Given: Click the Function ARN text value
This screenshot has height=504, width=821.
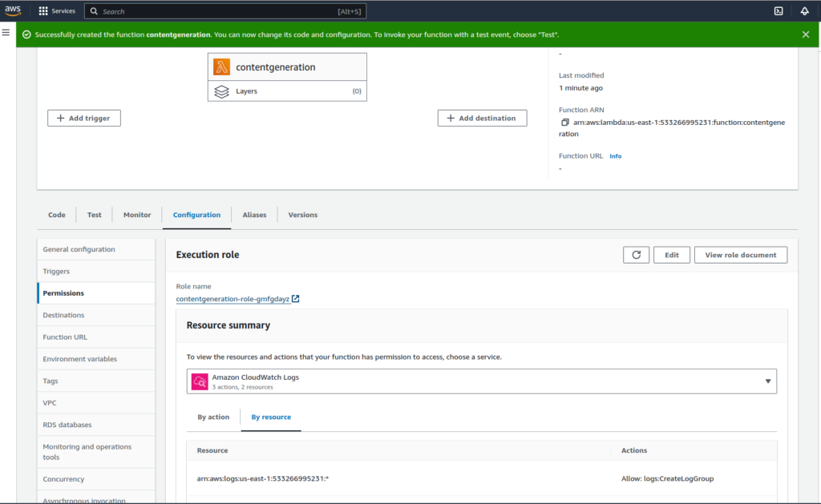Looking at the screenshot, I should [672, 128].
